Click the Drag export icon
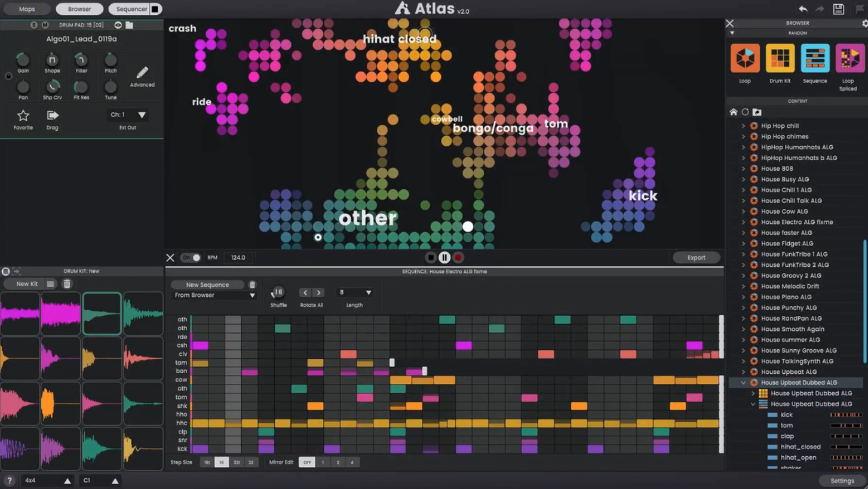Viewport: 868px width, 489px height. click(x=53, y=115)
